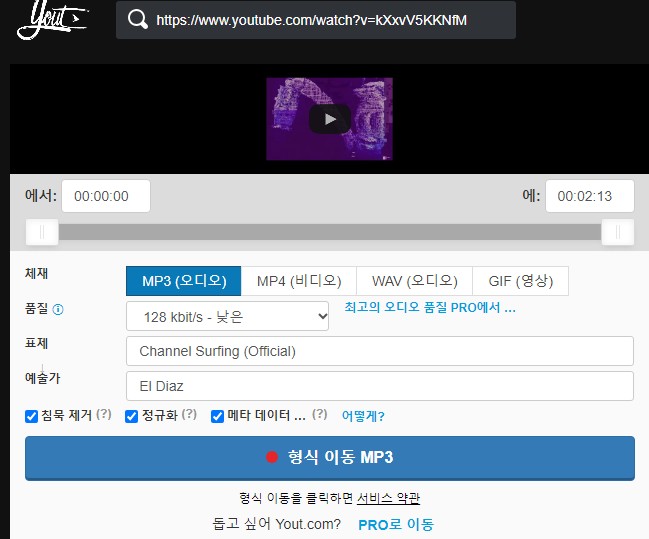Click the Yout logo
This screenshot has height=539, width=649.
52,21
